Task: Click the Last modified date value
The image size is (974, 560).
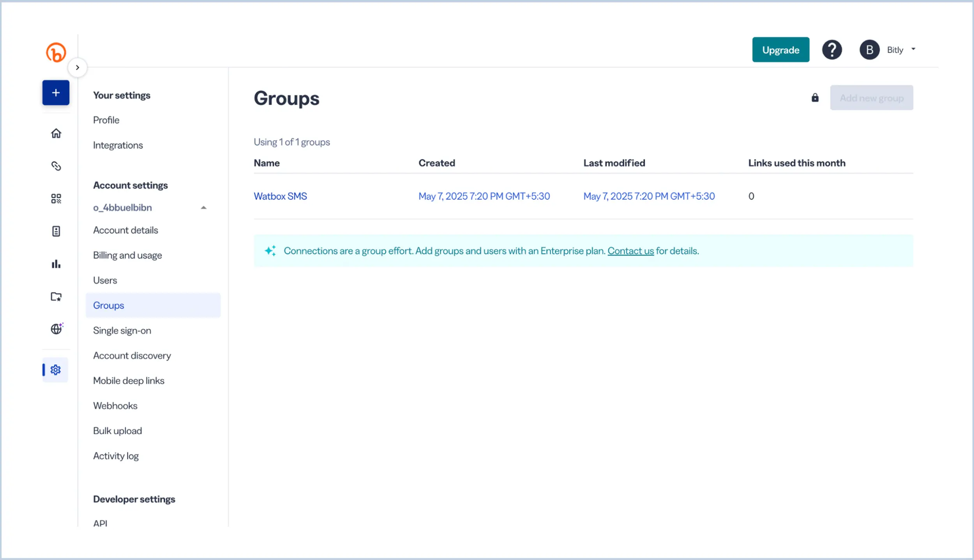Action: (649, 196)
